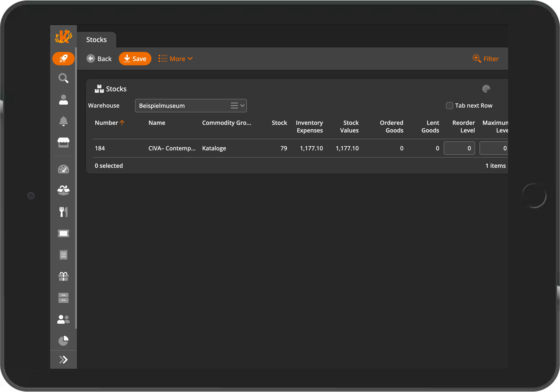Open the gift voucher sidebar icon
The image size is (560, 392).
(64, 276)
